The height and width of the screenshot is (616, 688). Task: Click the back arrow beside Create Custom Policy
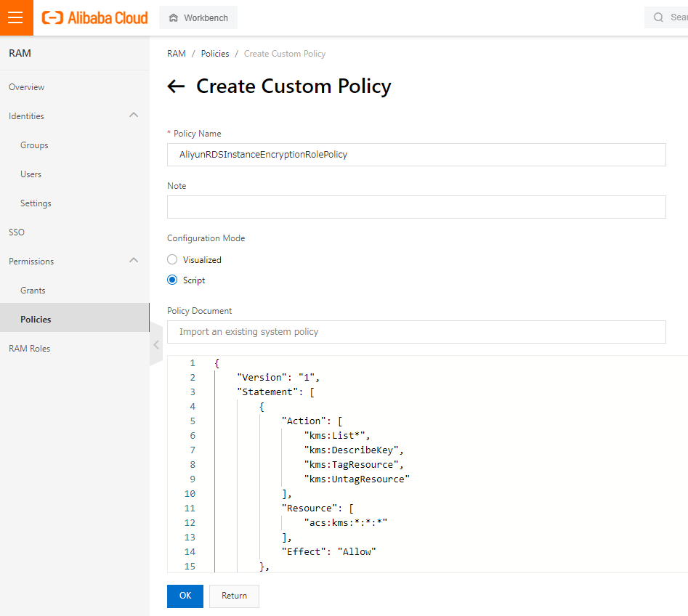tap(176, 86)
